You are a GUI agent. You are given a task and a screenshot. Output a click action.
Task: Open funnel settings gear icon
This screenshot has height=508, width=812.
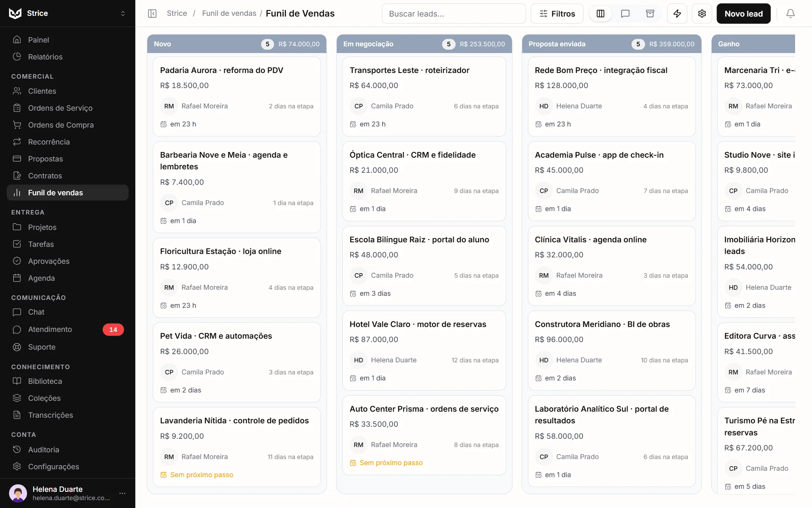pyautogui.click(x=702, y=14)
